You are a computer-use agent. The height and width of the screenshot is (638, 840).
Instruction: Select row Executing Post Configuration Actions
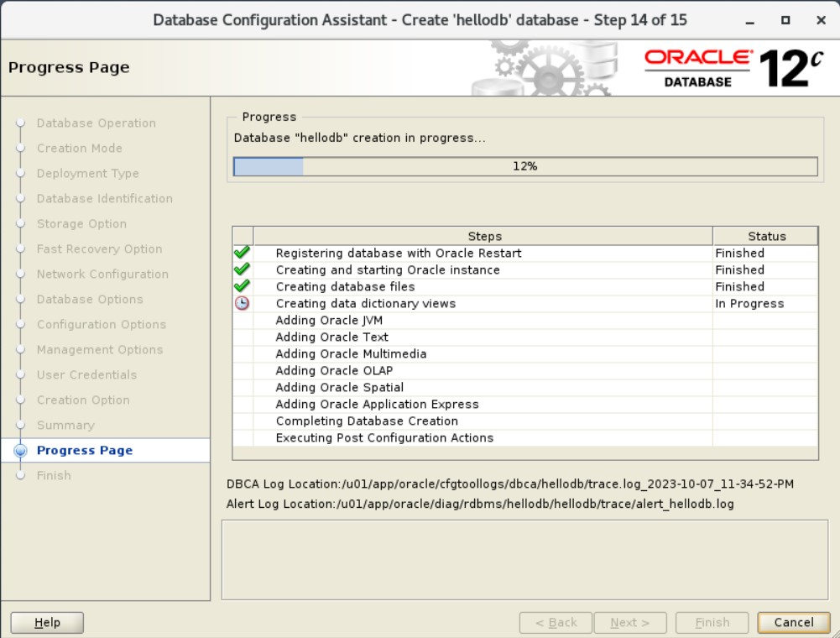(525, 437)
